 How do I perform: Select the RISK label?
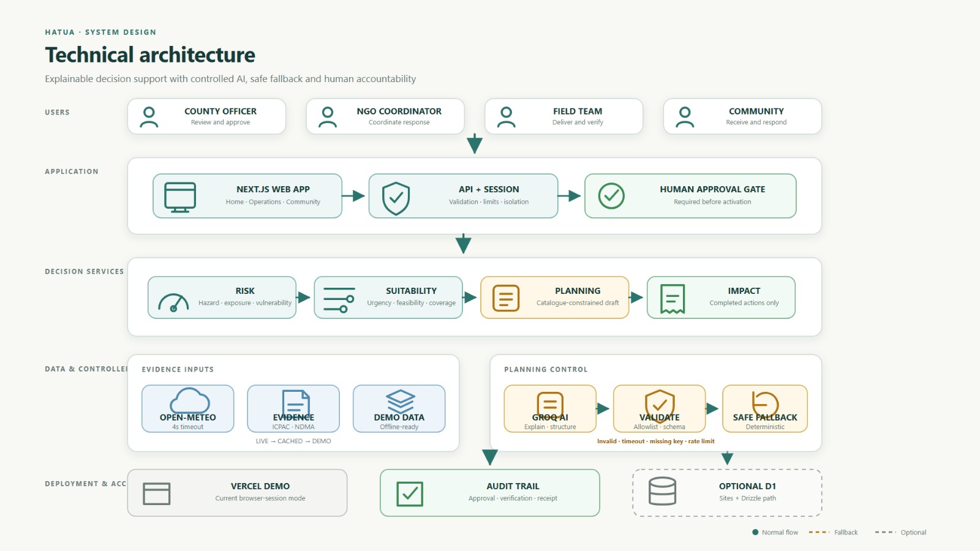pos(245,291)
